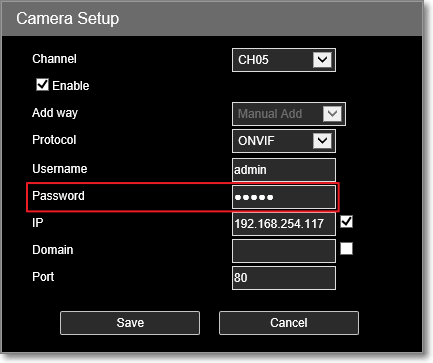This screenshot has height=363, width=433.
Task: Click the Username label
Action: (60, 169)
